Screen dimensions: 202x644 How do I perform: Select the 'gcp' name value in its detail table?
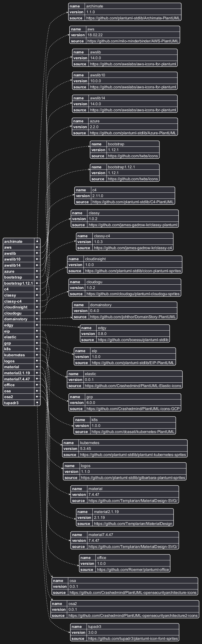[x=90, y=397]
